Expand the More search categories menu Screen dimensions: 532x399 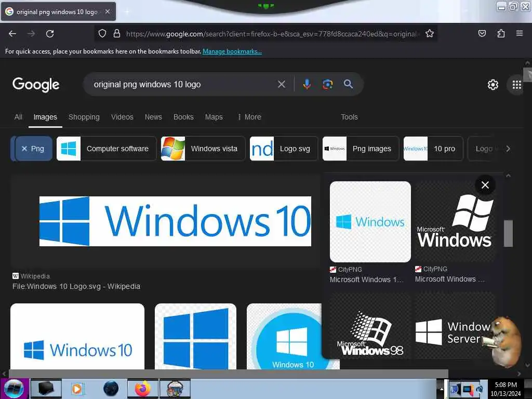click(249, 117)
